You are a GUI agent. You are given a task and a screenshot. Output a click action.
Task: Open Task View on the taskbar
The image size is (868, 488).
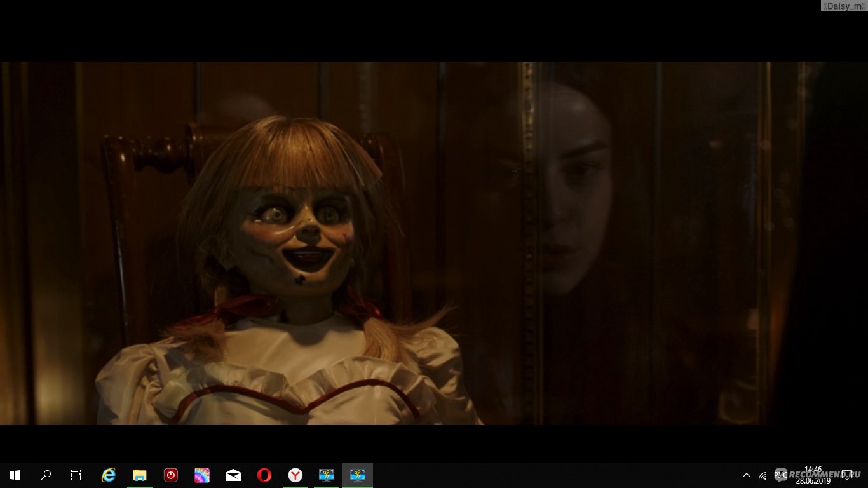(76, 475)
